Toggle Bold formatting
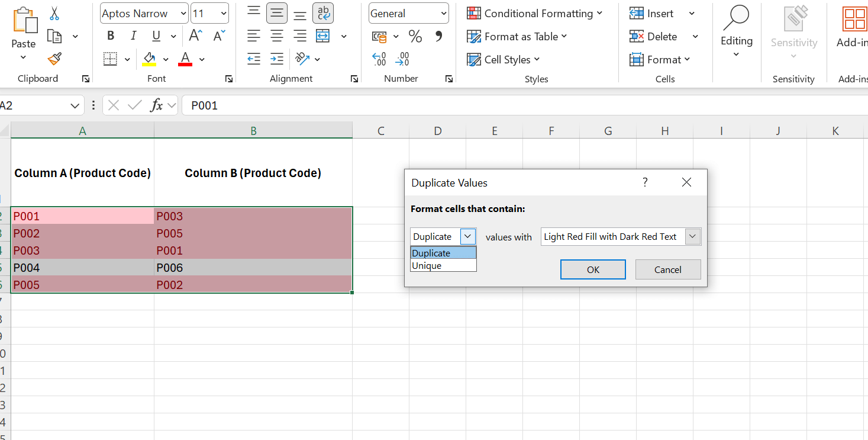The height and width of the screenshot is (440, 868). pos(111,36)
